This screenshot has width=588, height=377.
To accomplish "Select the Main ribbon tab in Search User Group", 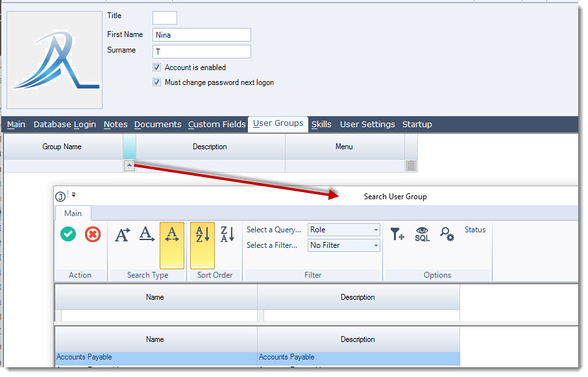I will [73, 213].
